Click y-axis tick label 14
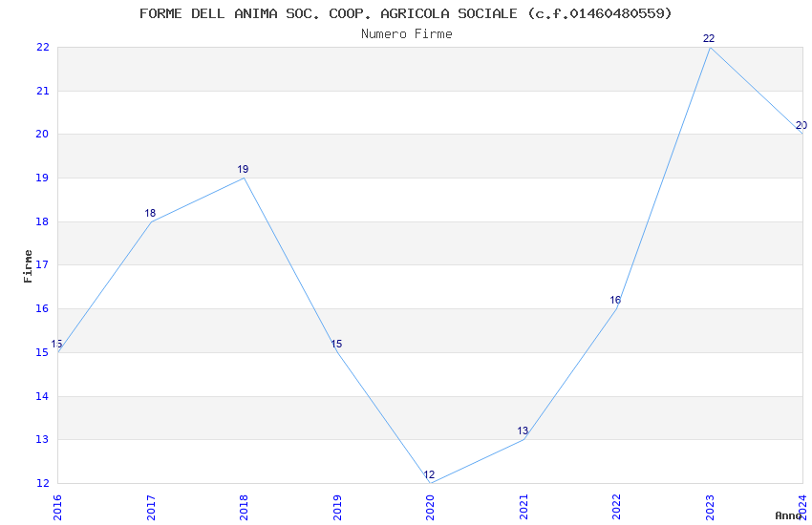The height and width of the screenshot is (525, 812). tap(42, 396)
